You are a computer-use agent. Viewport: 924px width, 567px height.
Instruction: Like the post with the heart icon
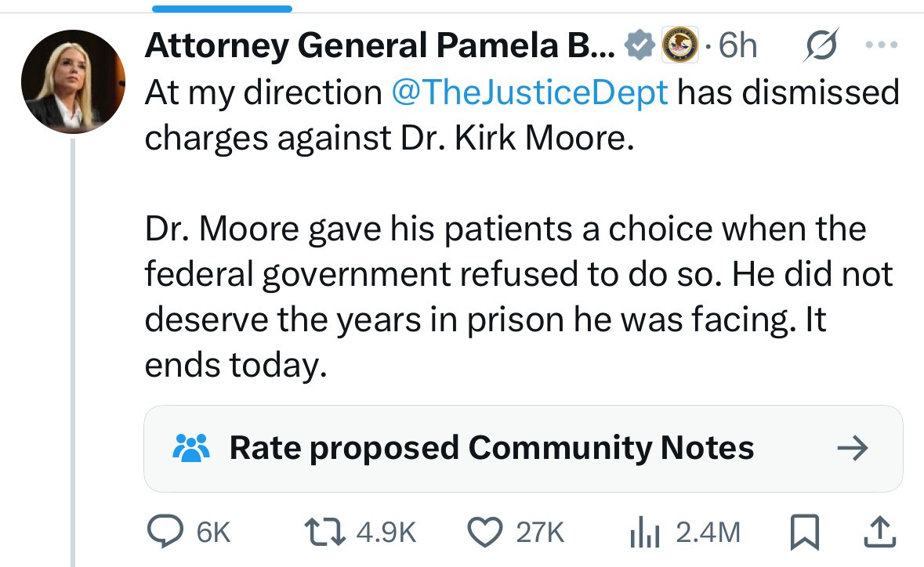485,531
